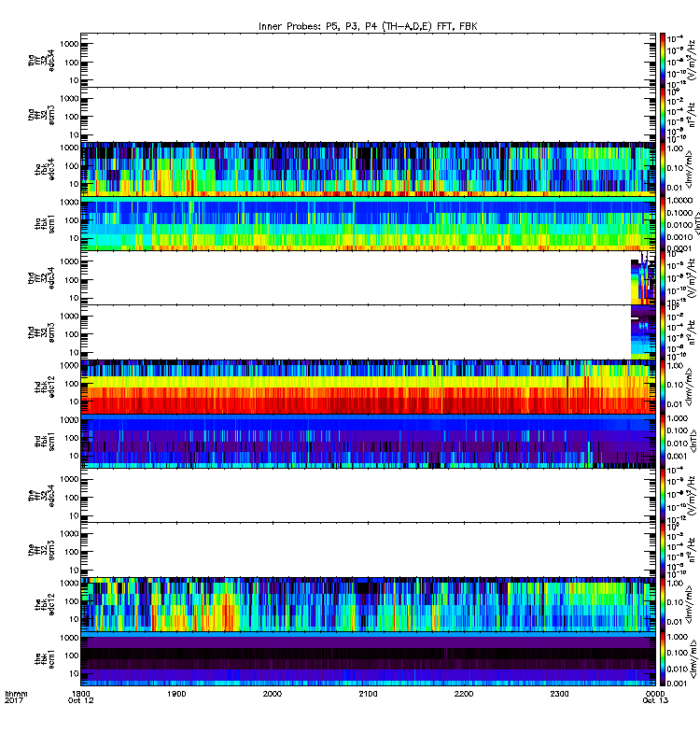Viewport: 700px width, 747px height.
Task: Click the thd fff scm3 data burst near 0000
Action: click(643, 333)
